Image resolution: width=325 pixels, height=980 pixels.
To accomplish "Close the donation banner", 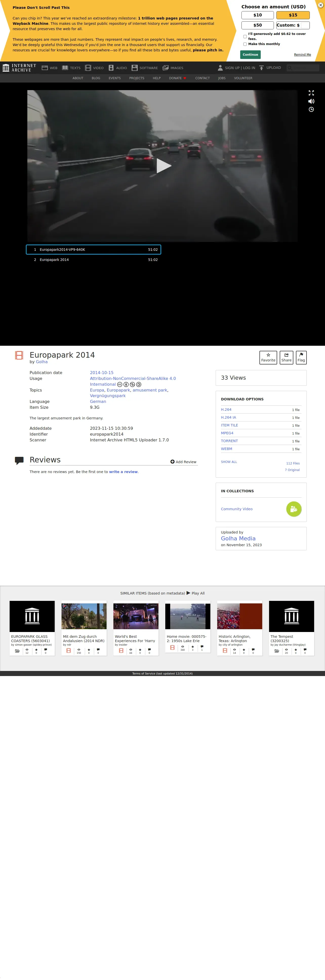I will click(320, 5).
